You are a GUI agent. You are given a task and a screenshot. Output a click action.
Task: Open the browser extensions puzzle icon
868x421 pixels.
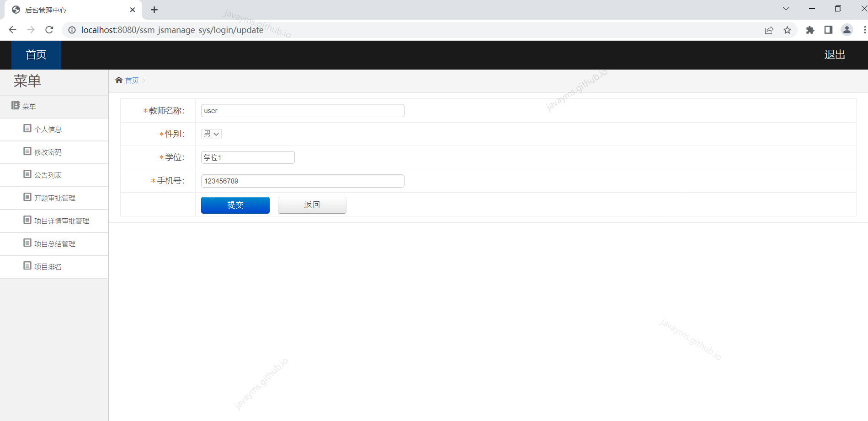click(x=810, y=30)
